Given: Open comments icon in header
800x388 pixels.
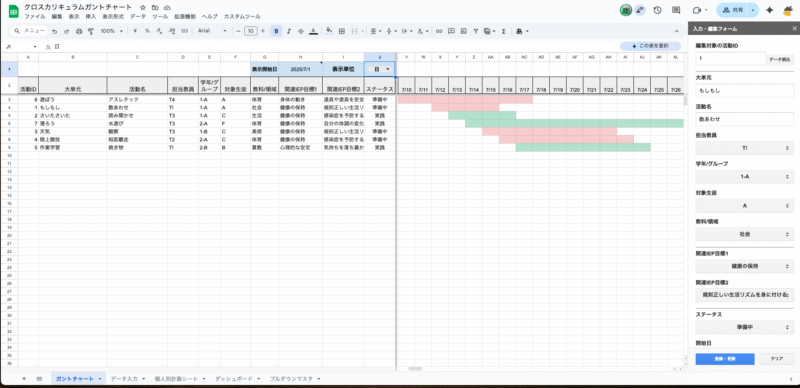Looking at the screenshot, I should (x=676, y=10).
